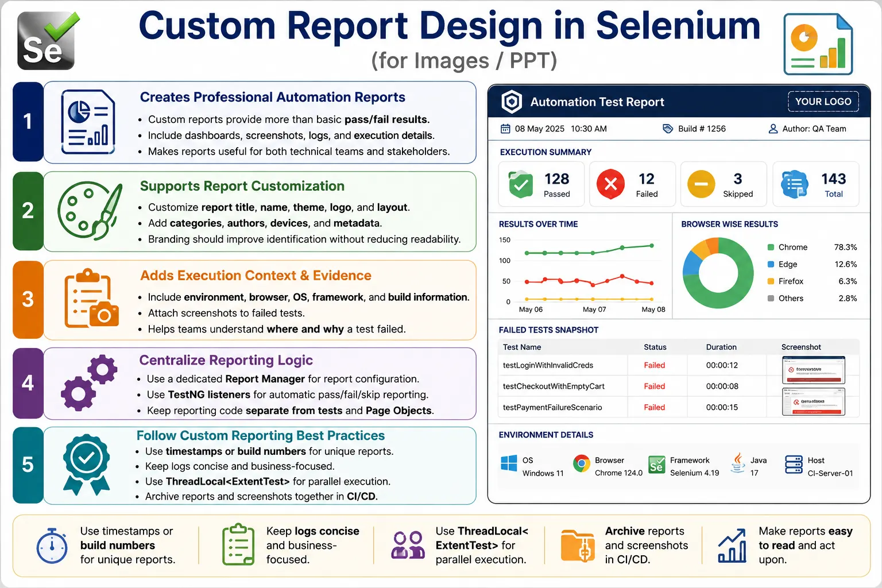Click the YOUR LOGO placeholder button
882x588 pixels.
click(x=823, y=102)
